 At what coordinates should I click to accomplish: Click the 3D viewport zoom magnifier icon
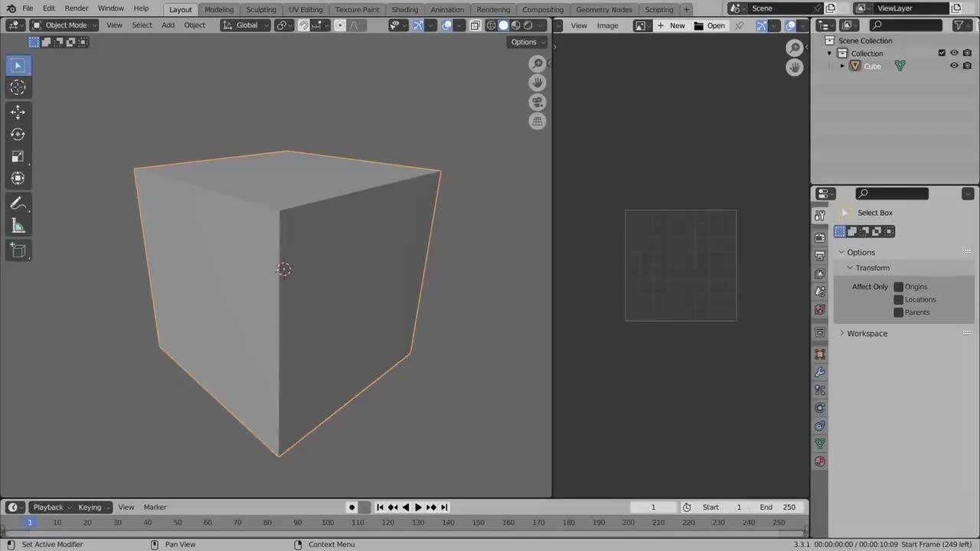coord(537,64)
